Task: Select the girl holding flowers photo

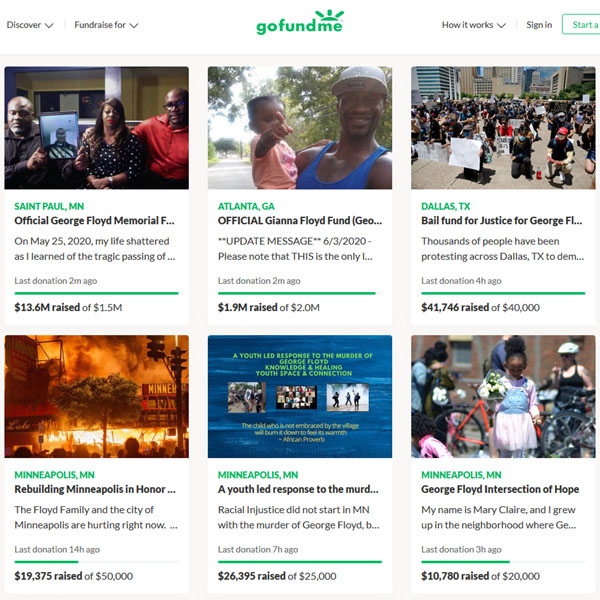Action: pos(503,396)
